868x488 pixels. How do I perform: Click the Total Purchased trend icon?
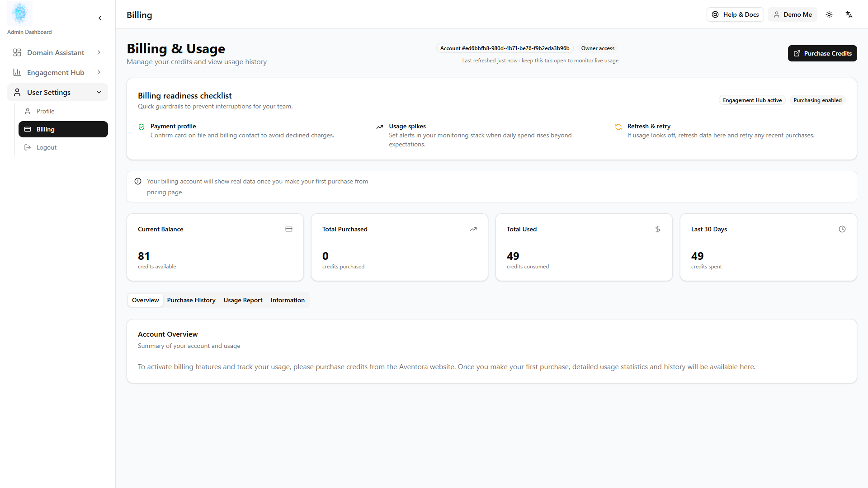(473, 229)
